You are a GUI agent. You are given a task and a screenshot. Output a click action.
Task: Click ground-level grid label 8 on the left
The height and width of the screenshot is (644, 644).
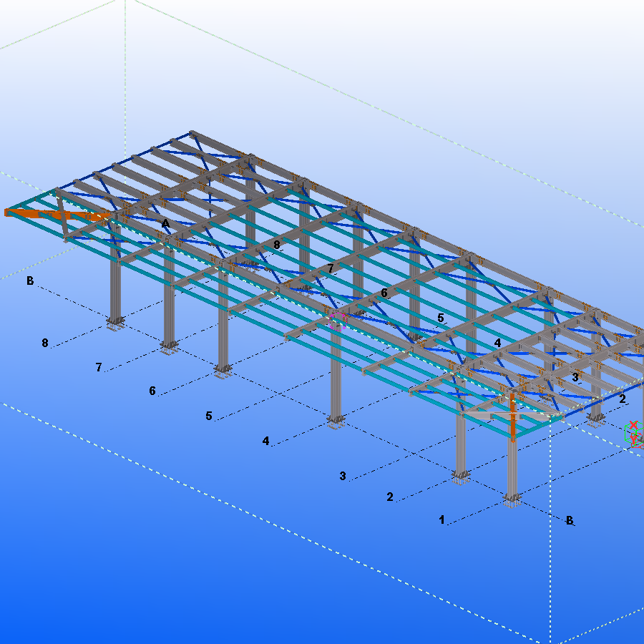pyautogui.click(x=45, y=343)
